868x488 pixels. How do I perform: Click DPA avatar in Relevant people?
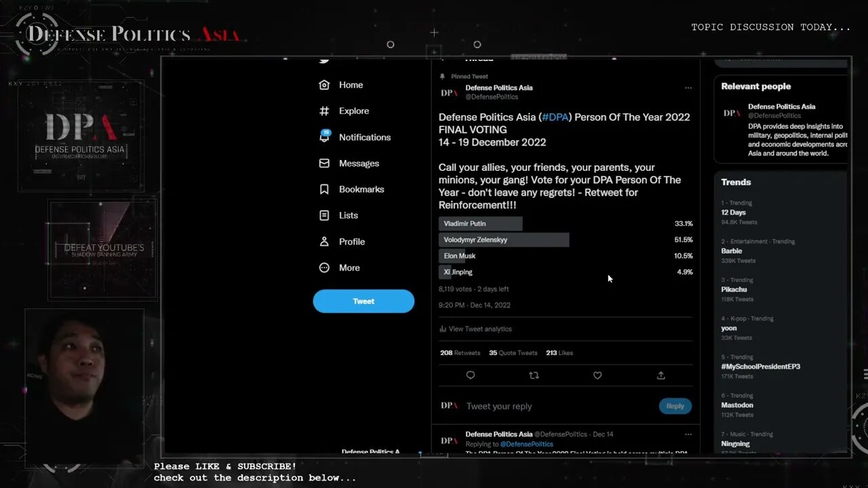(x=732, y=113)
